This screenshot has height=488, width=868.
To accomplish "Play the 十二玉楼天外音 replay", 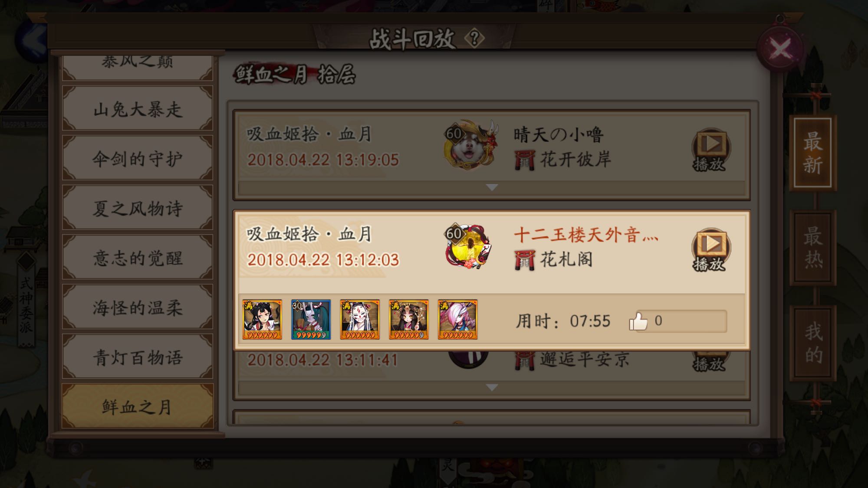I will (x=710, y=250).
